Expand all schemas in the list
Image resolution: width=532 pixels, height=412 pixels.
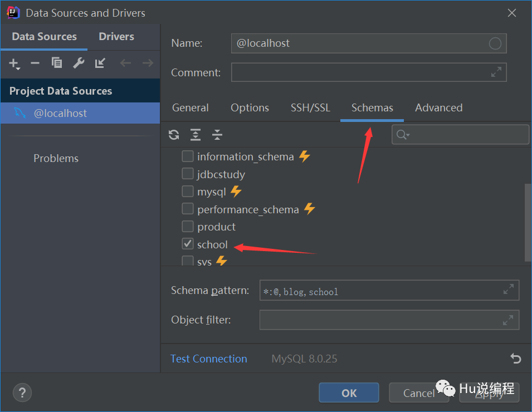coord(196,134)
